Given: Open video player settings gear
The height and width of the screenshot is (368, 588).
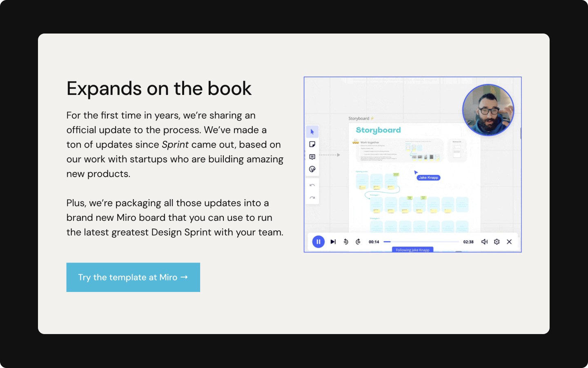Looking at the screenshot, I should click(497, 242).
